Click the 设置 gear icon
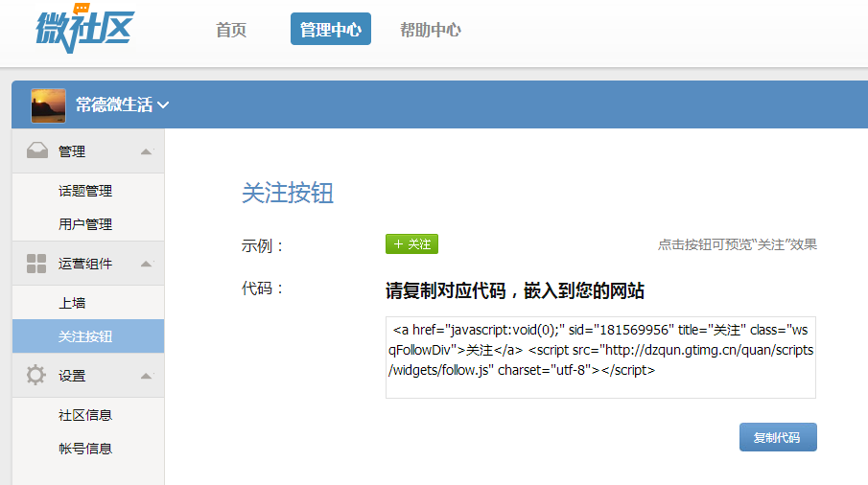 (36, 375)
